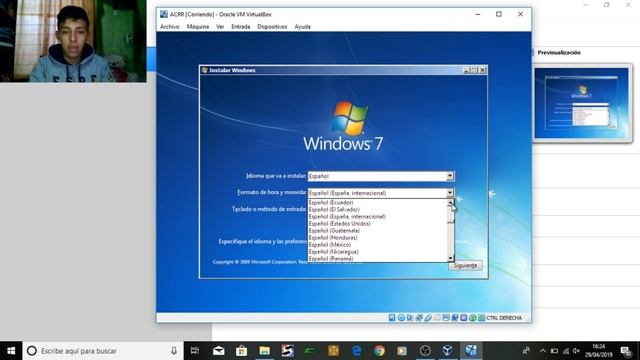Open the Windows Start menu
The height and width of the screenshot is (360, 640).
point(11,351)
